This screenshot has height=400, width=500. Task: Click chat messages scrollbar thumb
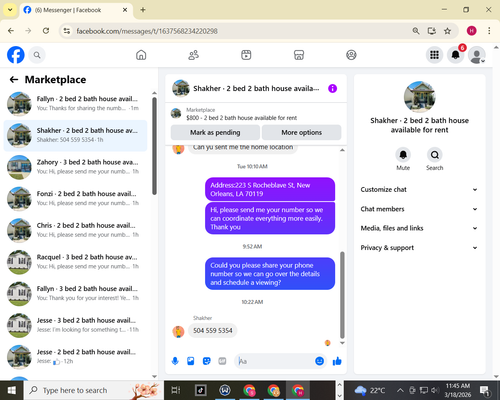[x=342, y=295]
